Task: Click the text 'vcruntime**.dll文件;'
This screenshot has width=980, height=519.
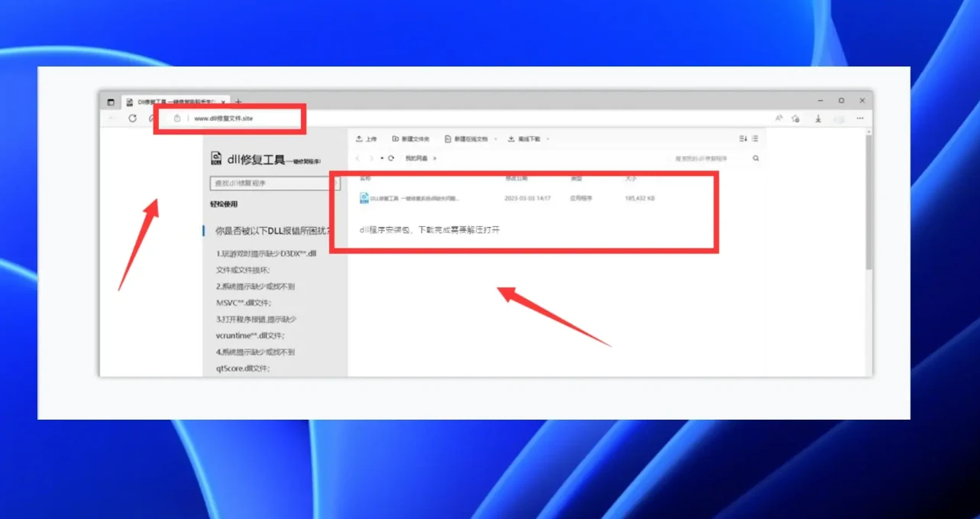Action: (x=251, y=336)
